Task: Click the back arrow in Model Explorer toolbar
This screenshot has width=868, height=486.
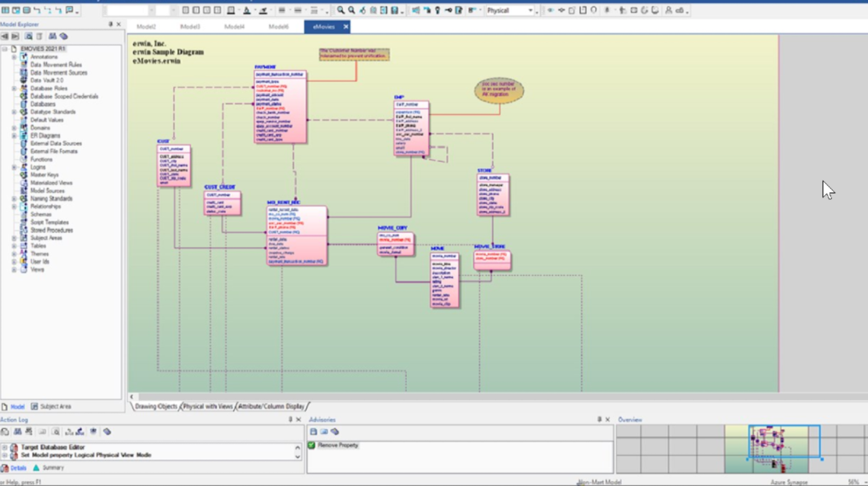Action: pos(5,36)
